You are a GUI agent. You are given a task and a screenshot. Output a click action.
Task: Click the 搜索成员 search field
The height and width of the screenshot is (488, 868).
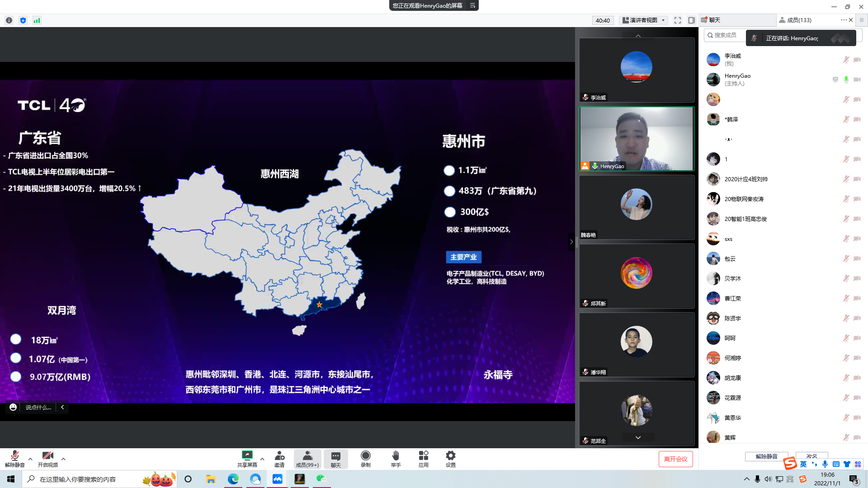tap(725, 35)
